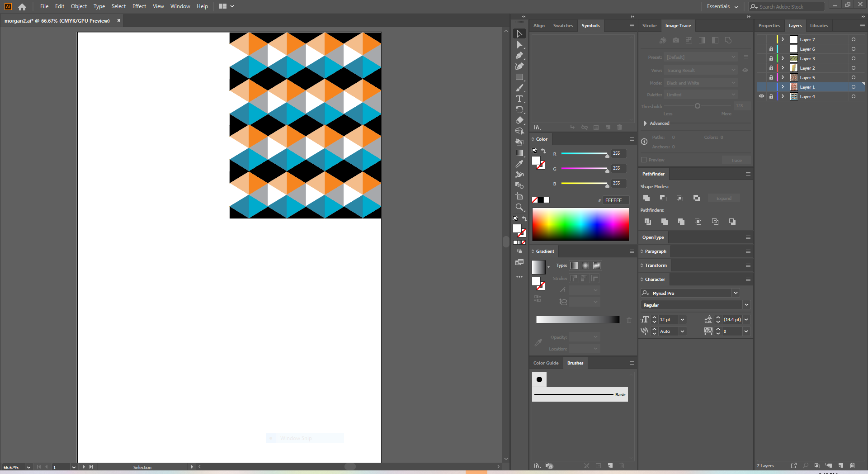Image resolution: width=868 pixels, height=474 pixels.
Task: Switch to the Swatches tab
Action: (x=563, y=26)
